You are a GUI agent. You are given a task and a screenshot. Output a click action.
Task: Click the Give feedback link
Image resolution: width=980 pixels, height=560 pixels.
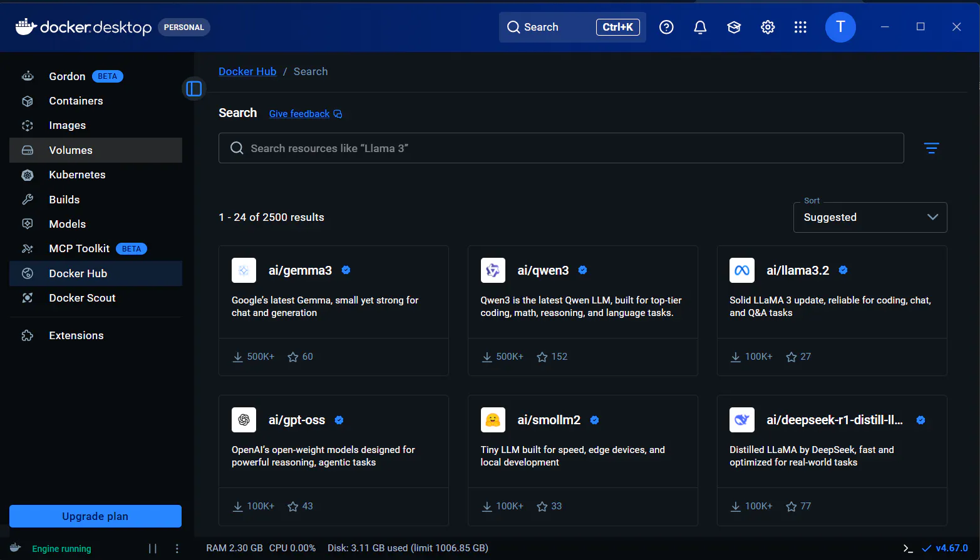click(x=306, y=113)
